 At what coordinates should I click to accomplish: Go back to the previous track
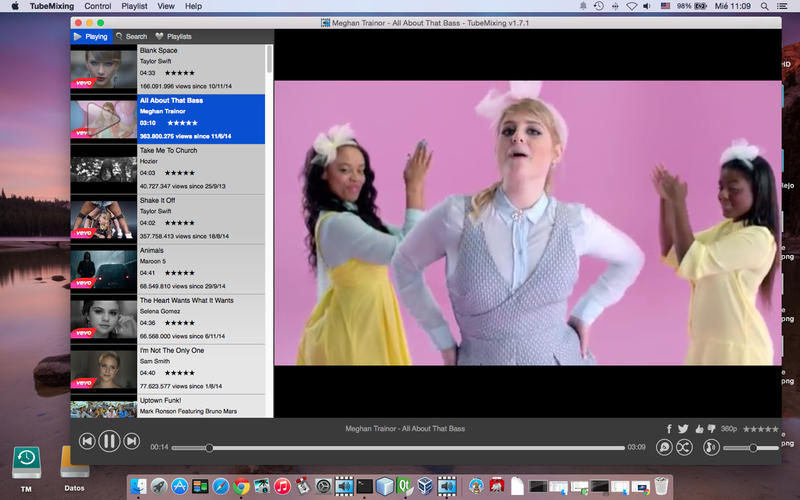87,441
